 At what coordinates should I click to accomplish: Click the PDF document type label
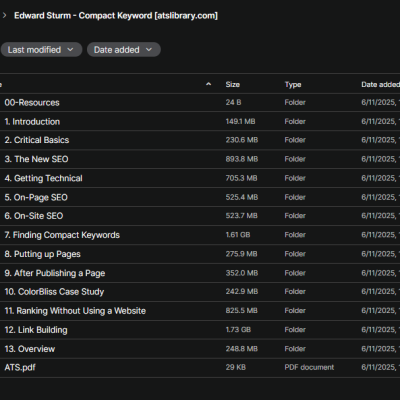(309, 367)
